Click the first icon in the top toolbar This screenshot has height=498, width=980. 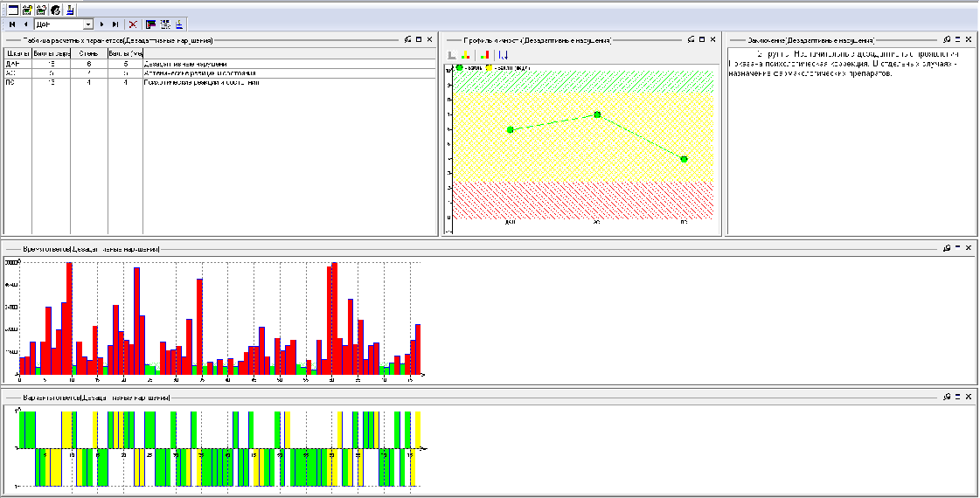coord(14,9)
